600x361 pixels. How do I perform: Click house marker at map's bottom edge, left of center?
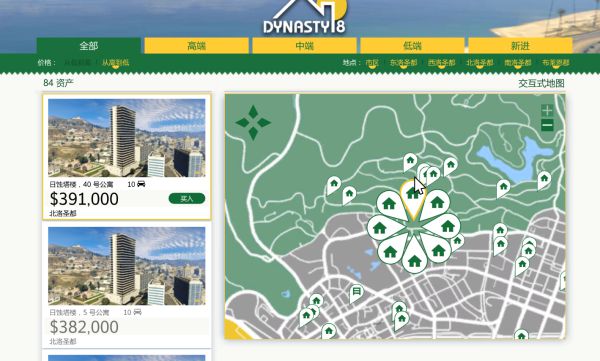pyautogui.click(x=329, y=331)
